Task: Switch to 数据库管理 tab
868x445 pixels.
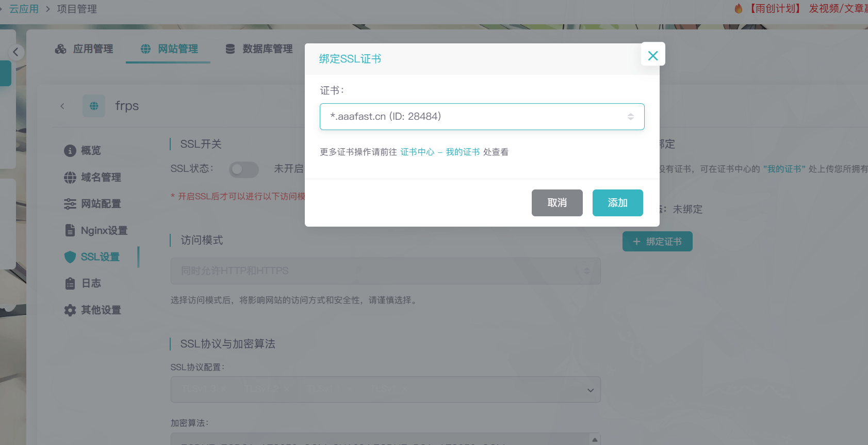Action: click(259, 49)
